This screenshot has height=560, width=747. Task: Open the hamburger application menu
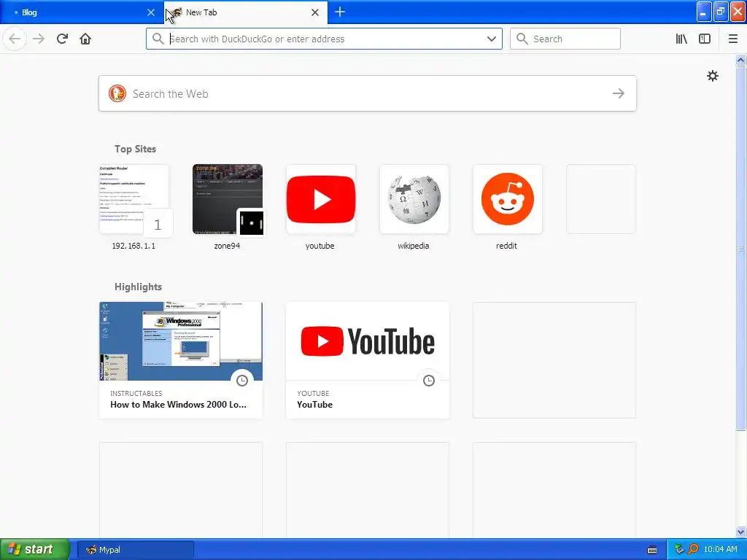point(732,39)
